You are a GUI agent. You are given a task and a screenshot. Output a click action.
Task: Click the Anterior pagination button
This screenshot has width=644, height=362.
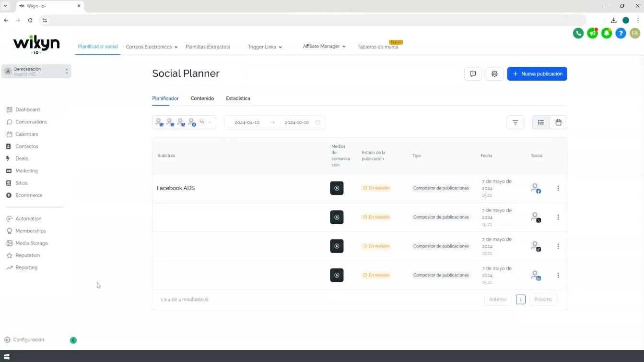[x=498, y=300]
